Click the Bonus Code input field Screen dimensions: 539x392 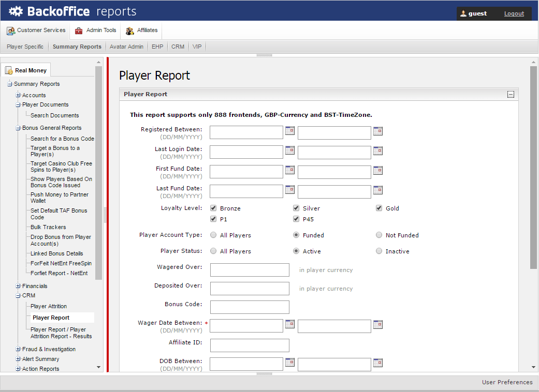250,307
